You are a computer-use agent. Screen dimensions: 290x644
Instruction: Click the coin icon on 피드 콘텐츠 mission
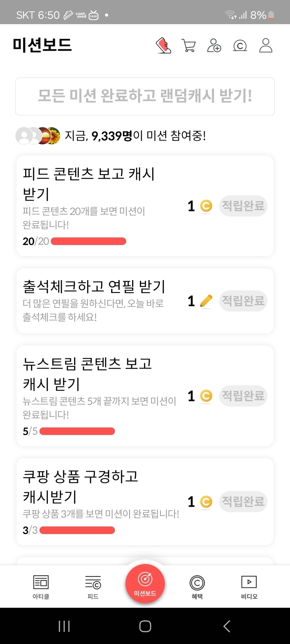tap(206, 206)
